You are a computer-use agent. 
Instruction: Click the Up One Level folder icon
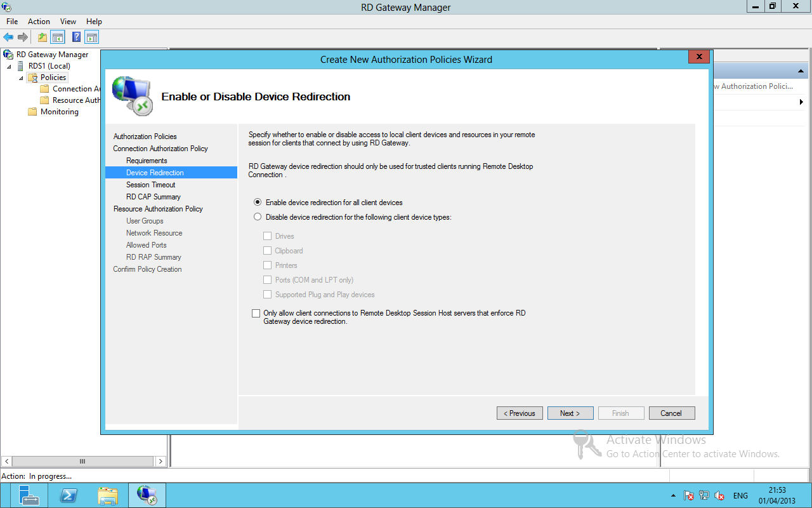(x=43, y=37)
